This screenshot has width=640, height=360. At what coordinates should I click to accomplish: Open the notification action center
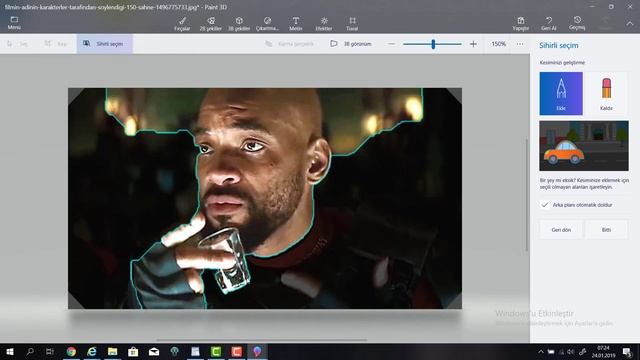627,352
